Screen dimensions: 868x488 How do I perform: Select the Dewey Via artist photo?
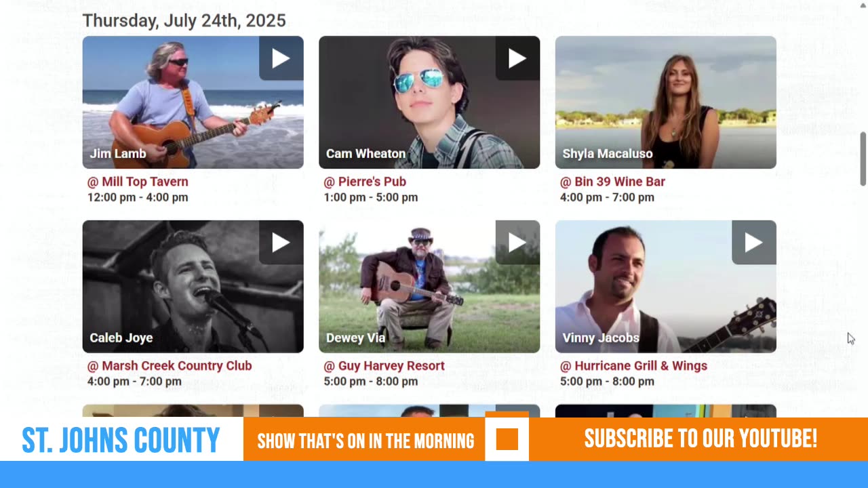tap(429, 287)
